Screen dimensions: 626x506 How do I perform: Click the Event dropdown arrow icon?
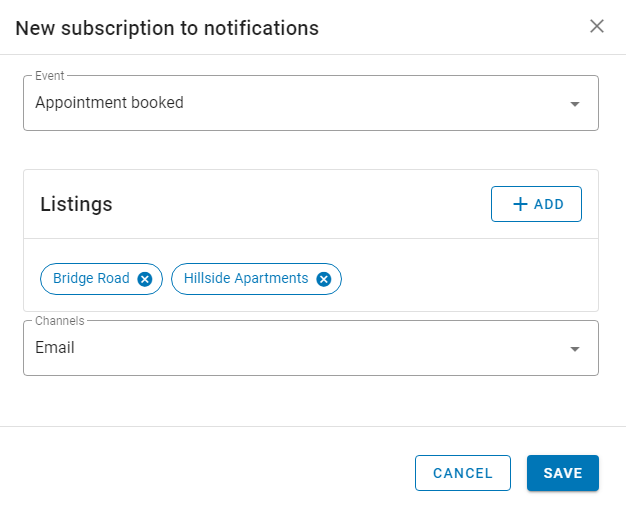tap(574, 104)
